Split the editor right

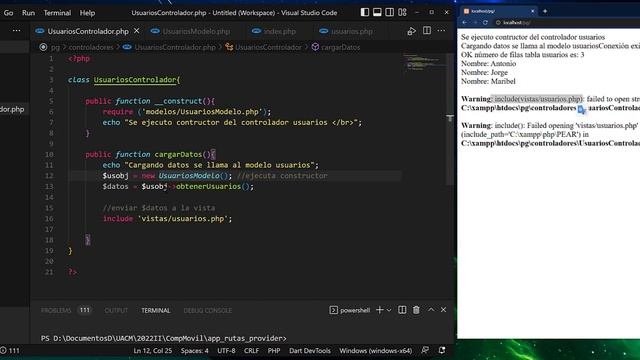427,31
